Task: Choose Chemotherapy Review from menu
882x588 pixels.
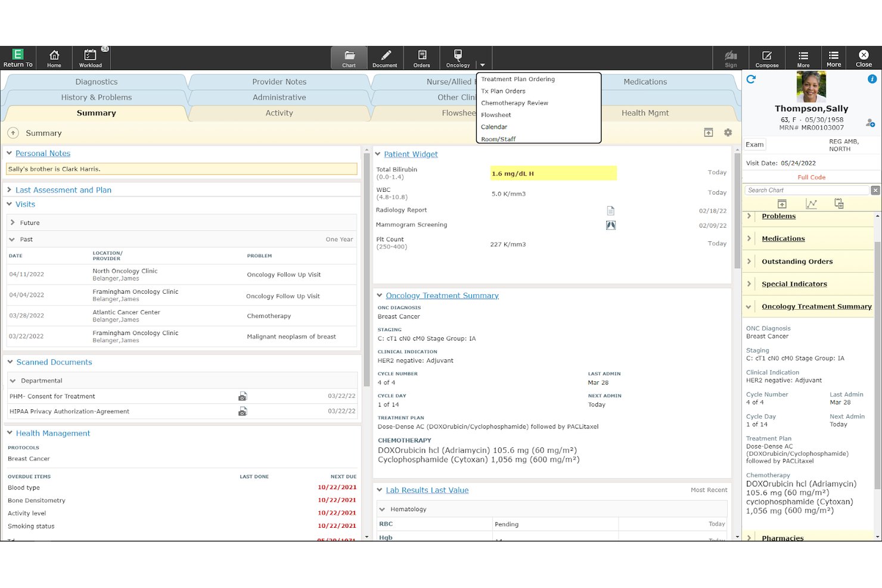Action: (514, 103)
